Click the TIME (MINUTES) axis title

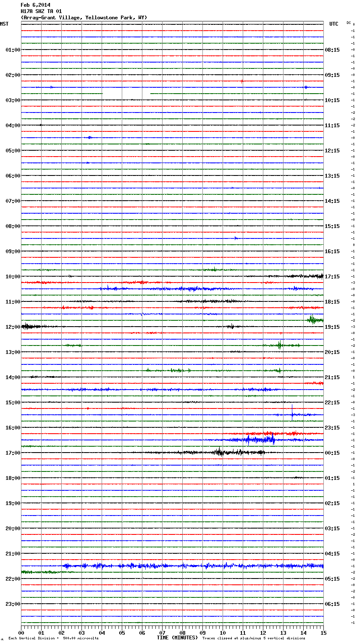coord(177,638)
